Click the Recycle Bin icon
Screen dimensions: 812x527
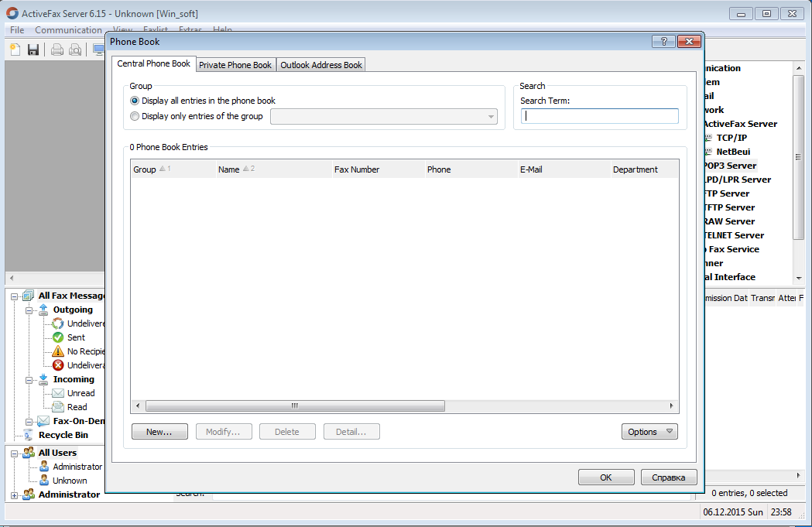tap(29, 436)
